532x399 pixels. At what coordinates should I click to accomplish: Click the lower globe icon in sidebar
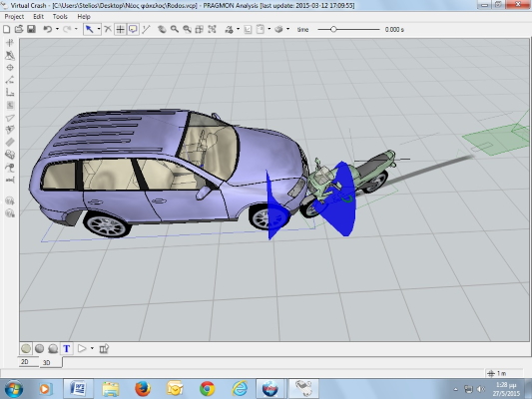coord(10,213)
